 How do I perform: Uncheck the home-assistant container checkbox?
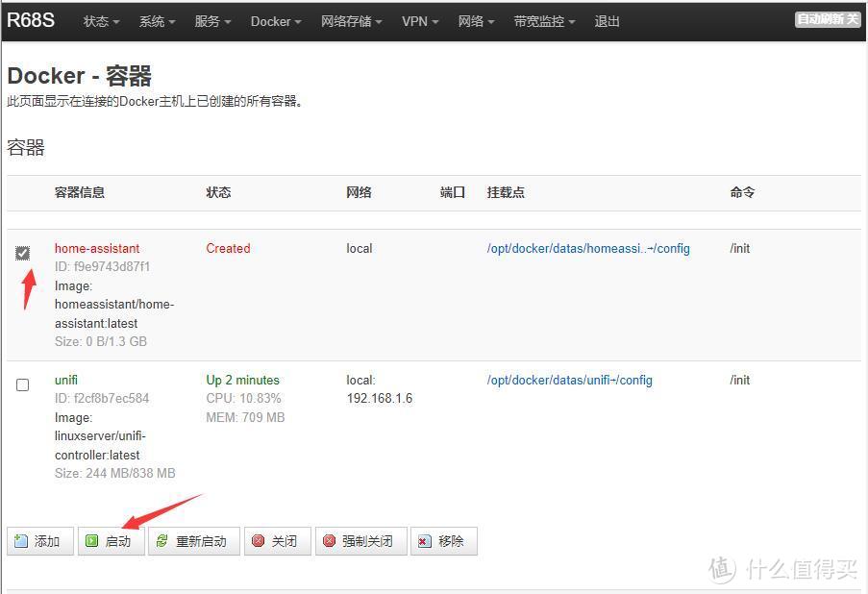click(23, 253)
